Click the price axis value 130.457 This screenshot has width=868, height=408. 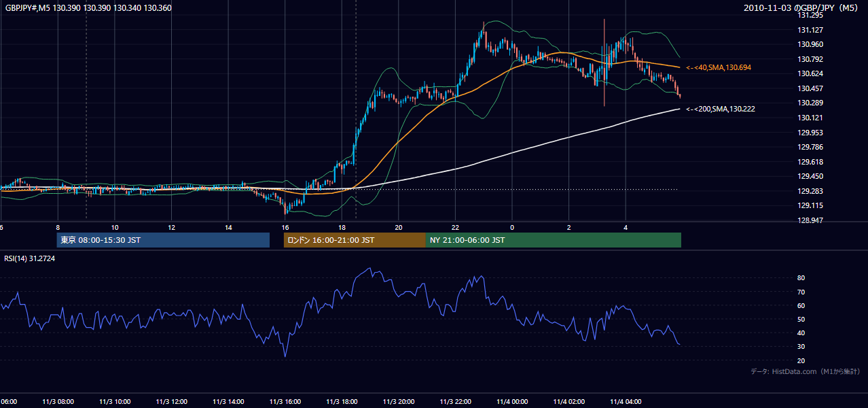click(810, 88)
